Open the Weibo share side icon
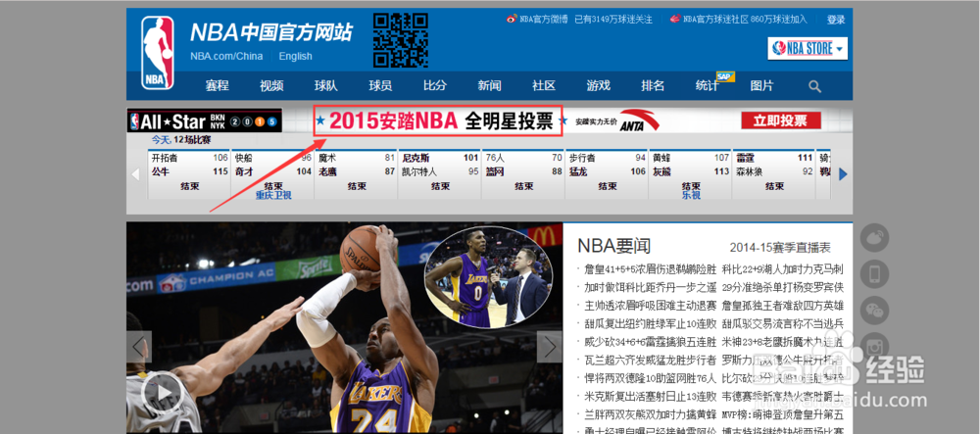980x434 pixels. tap(875, 237)
